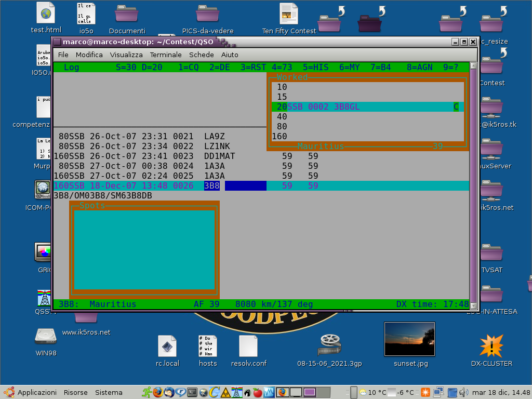Open the weather applet showing 10 °C
Viewport: 532px width, 399px height.
tap(373, 393)
